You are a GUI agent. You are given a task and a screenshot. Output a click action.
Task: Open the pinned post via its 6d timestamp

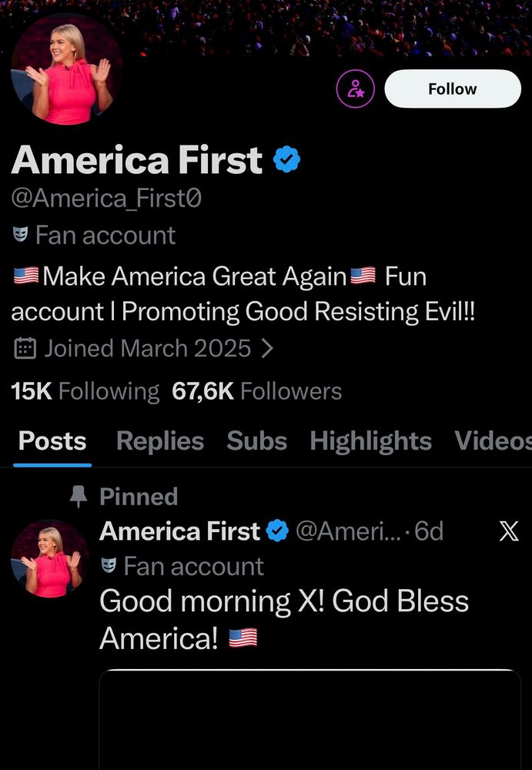coord(431,531)
